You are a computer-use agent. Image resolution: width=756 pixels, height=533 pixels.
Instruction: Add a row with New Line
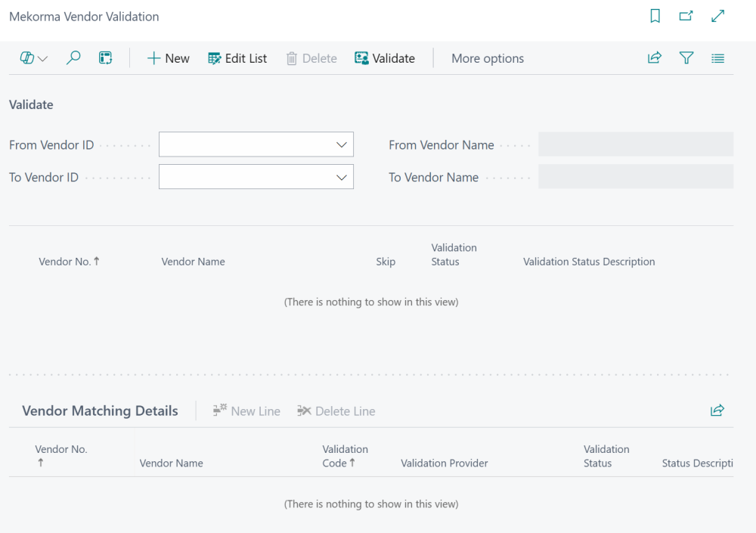246,411
